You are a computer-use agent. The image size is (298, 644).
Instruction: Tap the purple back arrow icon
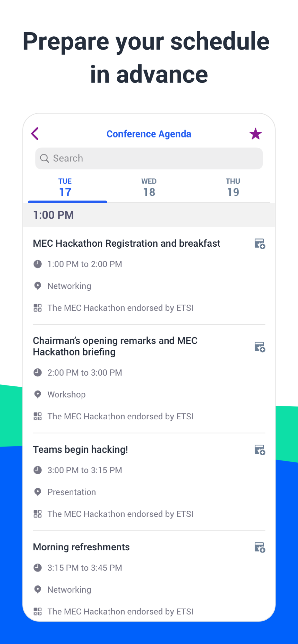tap(35, 134)
